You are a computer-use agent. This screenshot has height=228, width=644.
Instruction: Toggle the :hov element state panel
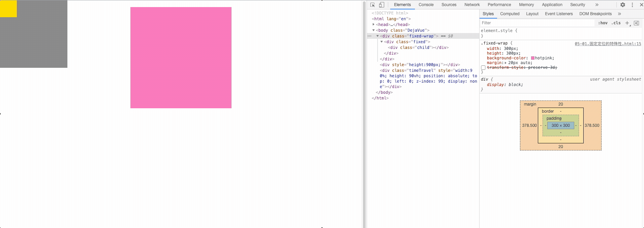pyautogui.click(x=603, y=23)
